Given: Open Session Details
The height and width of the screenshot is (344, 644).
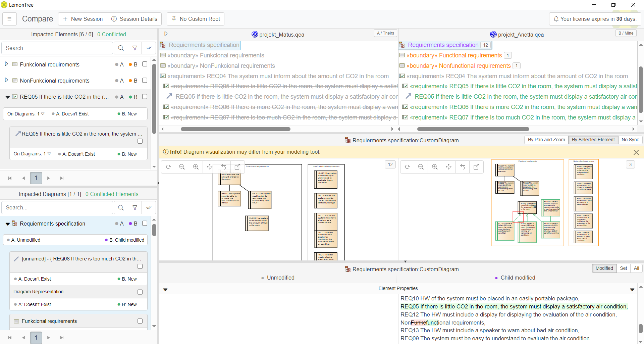Looking at the screenshot, I should point(134,19).
